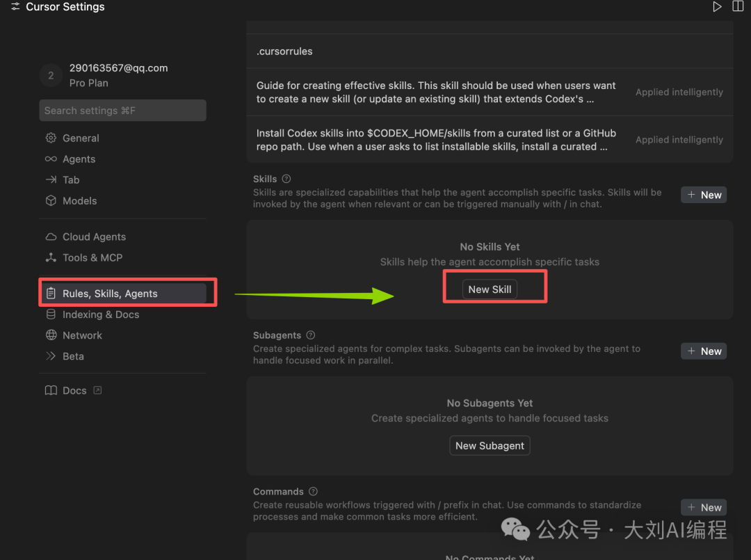Click the New Subagent button
Image resolution: width=751 pixels, height=560 pixels.
click(490, 445)
